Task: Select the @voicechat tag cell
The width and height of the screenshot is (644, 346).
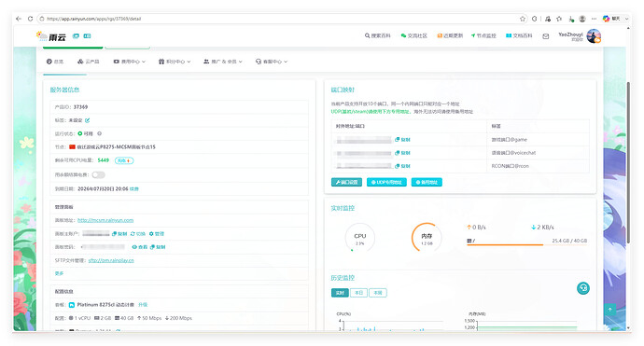Action: pyautogui.click(x=514, y=153)
